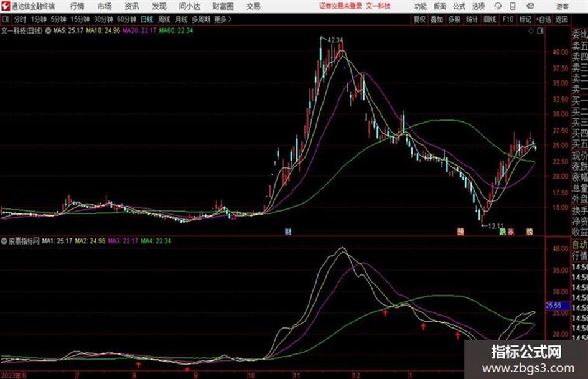
Task: Click the purple MA20: 22.17 legend label
Action: 139,30
